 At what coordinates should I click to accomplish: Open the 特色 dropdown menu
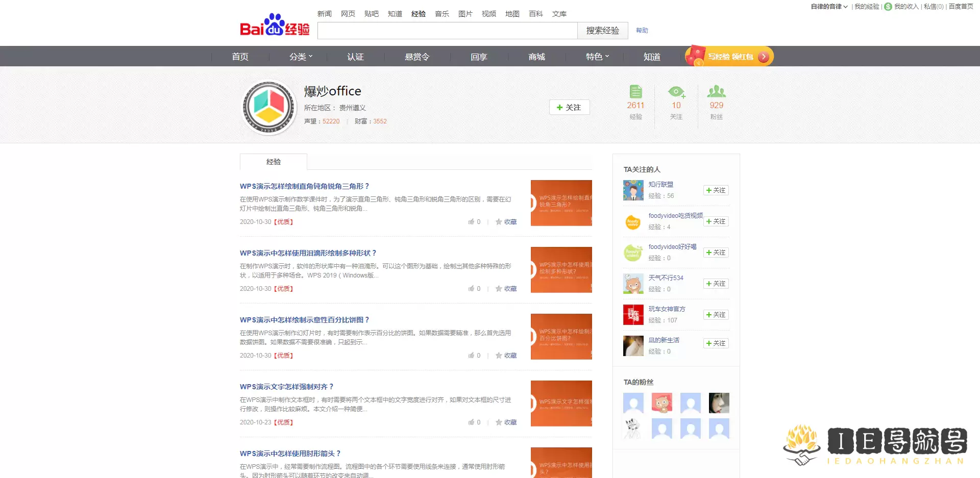click(x=597, y=57)
